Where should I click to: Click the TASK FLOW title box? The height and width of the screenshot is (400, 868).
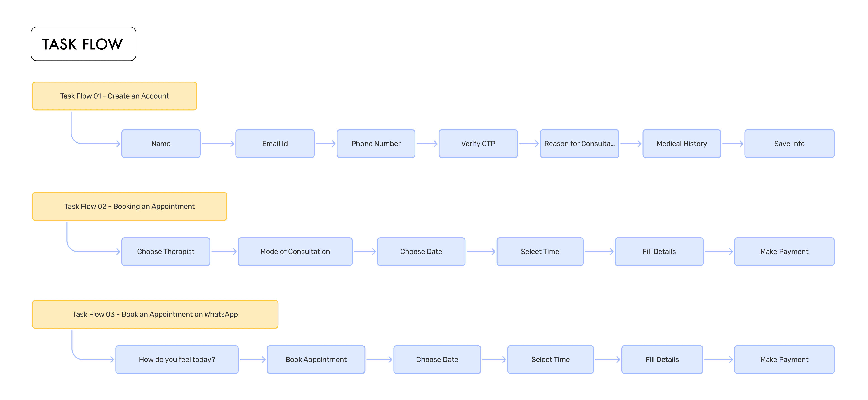click(83, 44)
